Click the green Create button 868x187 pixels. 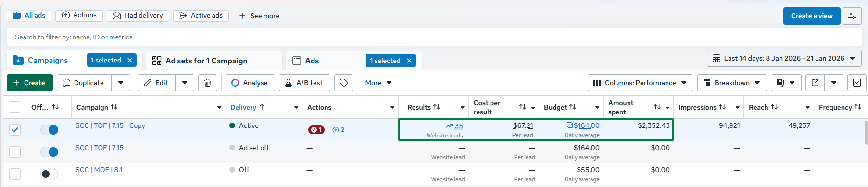coord(29,83)
